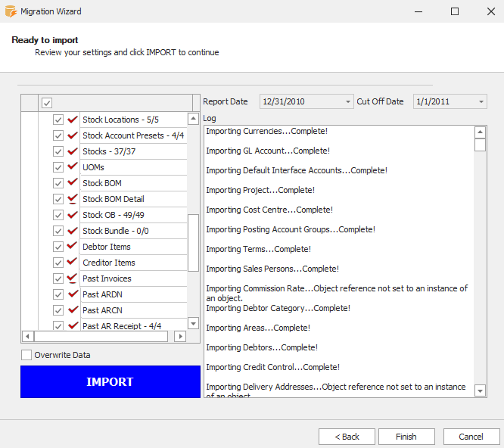The width and height of the screenshot is (504, 448).
Task: Click the Report Date value 12/31/2010
Action: 284,102
